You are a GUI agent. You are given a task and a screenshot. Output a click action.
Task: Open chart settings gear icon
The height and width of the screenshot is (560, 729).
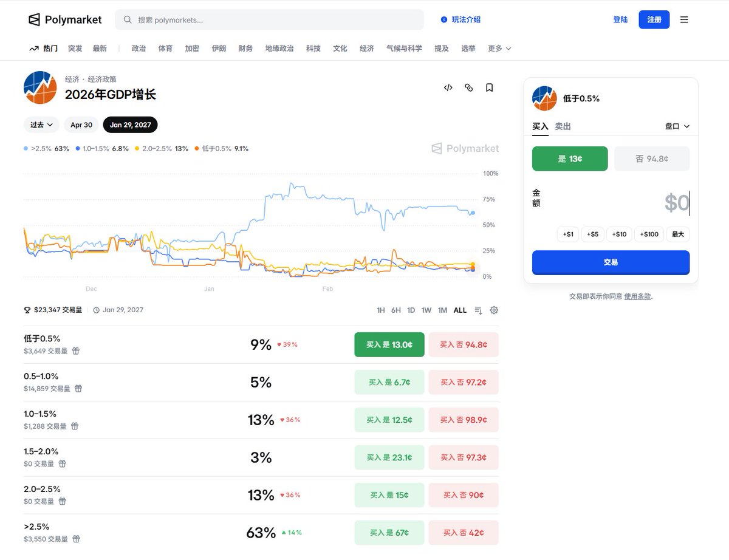tap(494, 310)
